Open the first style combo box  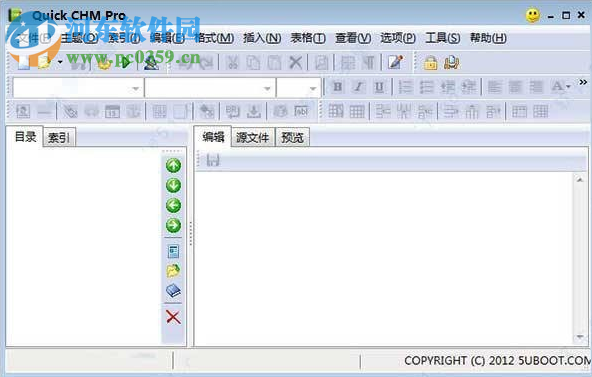(x=78, y=88)
